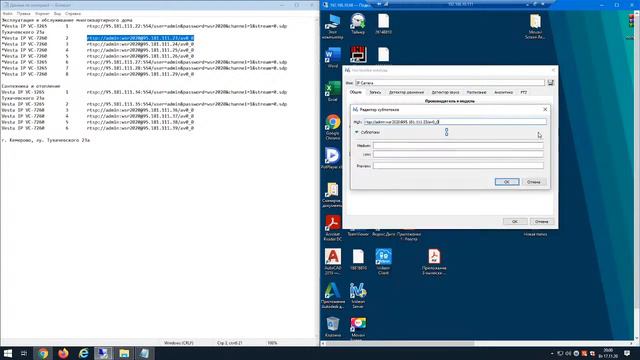This screenshot has width=640, height=360.
Task: Open the Детектор движения tab
Action: click(x=406, y=92)
